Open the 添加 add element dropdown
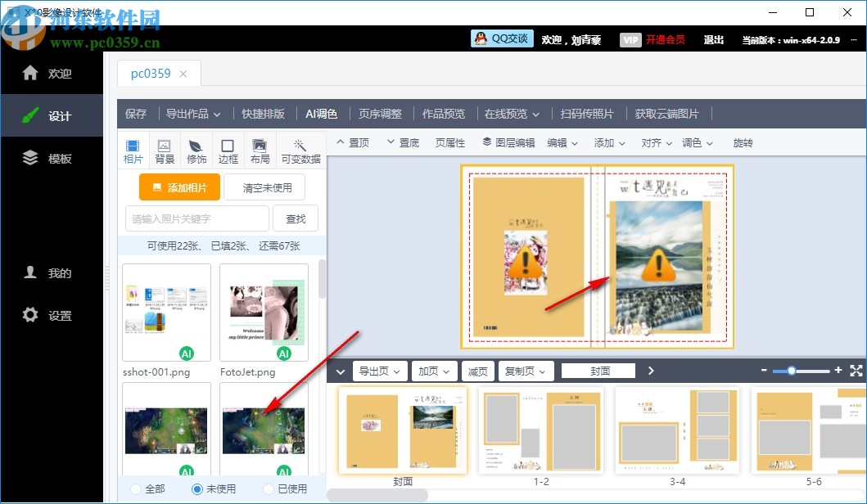The image size is (867, 504). tap(608, 142)
